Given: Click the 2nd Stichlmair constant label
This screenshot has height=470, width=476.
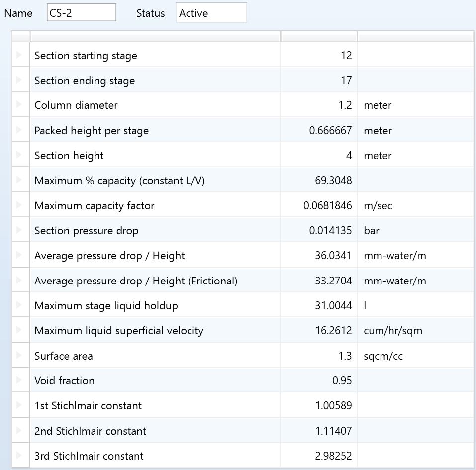Looking at the screenshot, I should pos(91,431).
